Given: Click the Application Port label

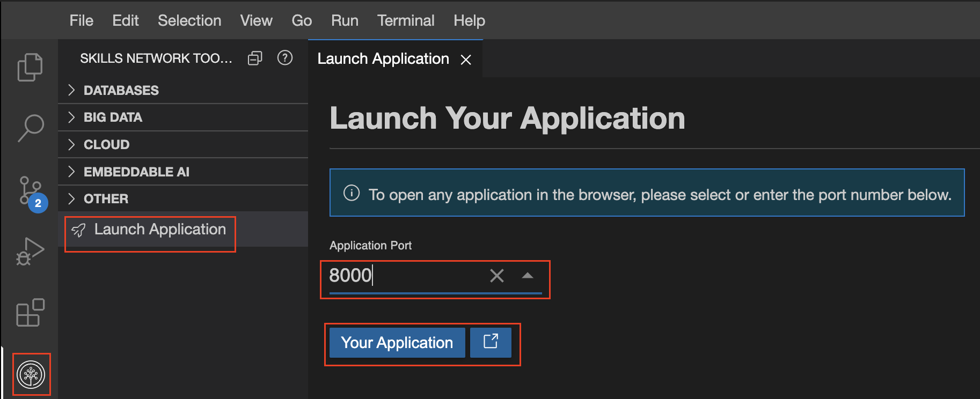Looking at the screenshot, I should 370,246.
